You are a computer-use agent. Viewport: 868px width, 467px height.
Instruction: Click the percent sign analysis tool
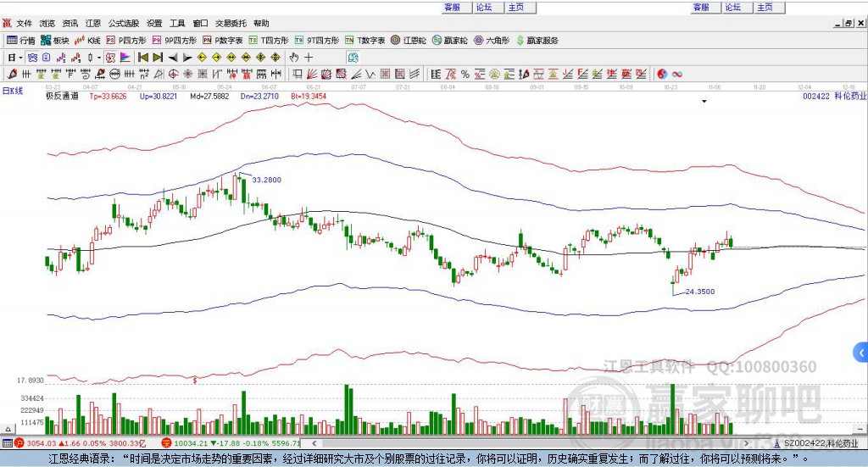(465, 74)
